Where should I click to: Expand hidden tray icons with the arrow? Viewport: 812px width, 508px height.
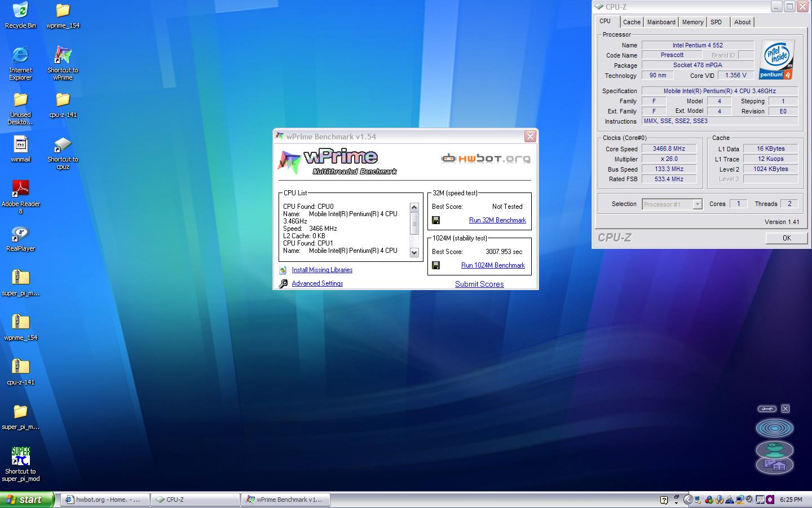pyautogui.click(x=688, y=500)
